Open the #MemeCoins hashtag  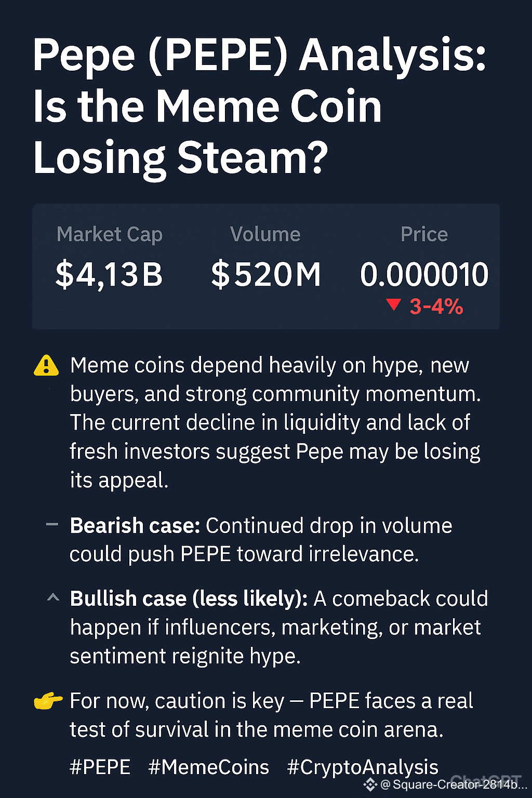209,767
